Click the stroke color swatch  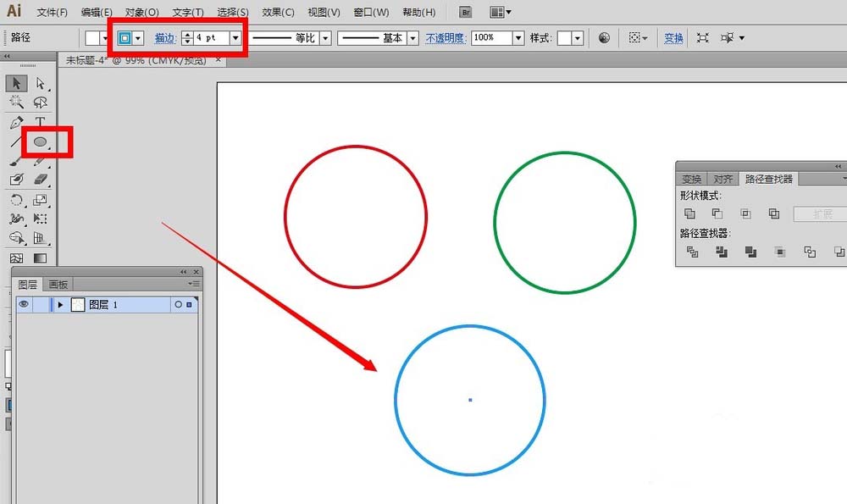point(125,38)
